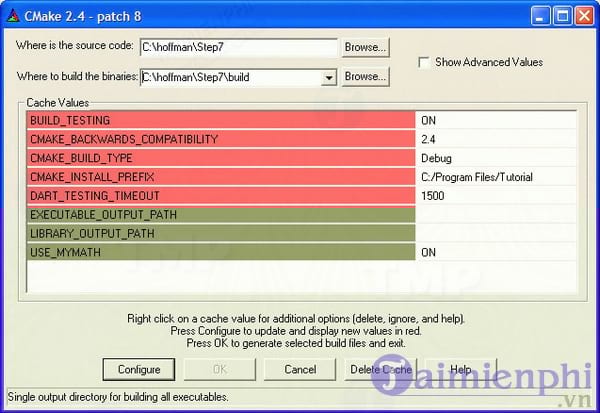
Task: Click the source code path field
Action: 238,47
